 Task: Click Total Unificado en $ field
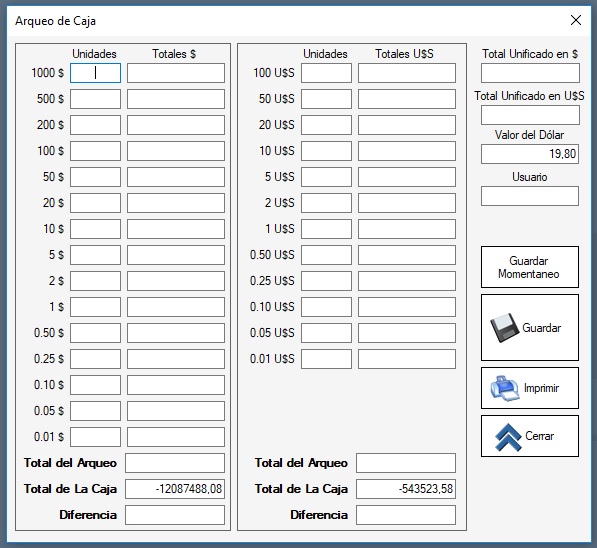(530, 73)
